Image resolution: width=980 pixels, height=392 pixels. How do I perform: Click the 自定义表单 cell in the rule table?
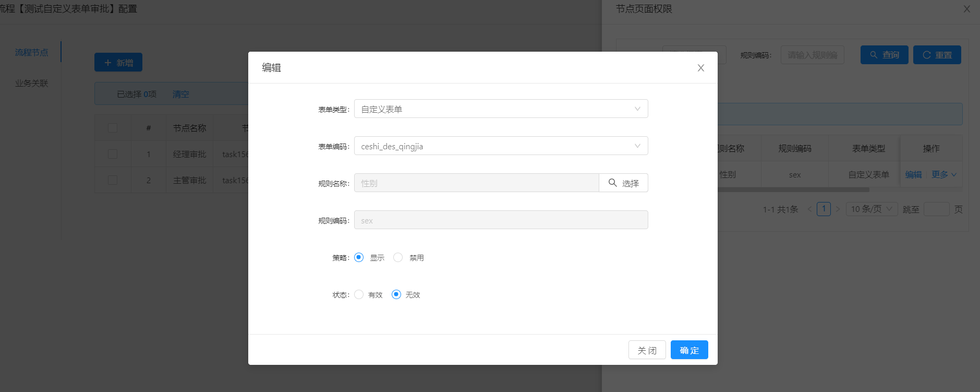coord(868,174)
